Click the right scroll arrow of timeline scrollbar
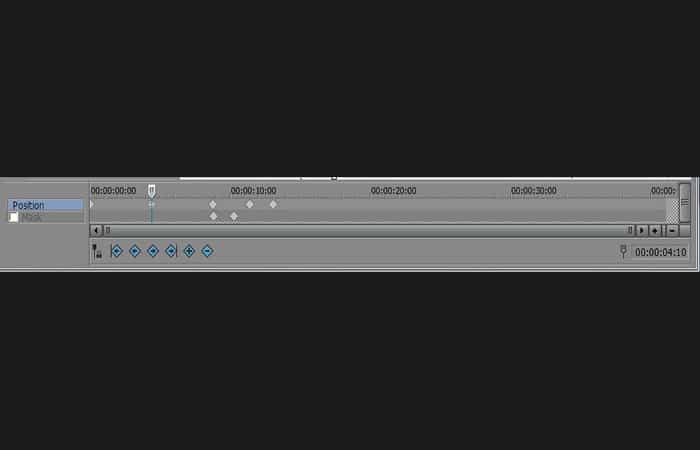The height and width of the screenshot is (450, 700). tap(642, 231)
